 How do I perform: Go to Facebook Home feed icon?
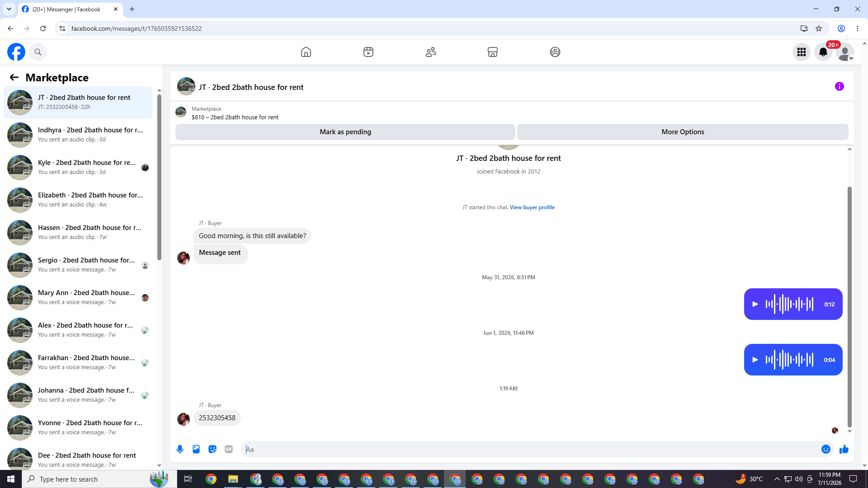[x=306, y=52]
